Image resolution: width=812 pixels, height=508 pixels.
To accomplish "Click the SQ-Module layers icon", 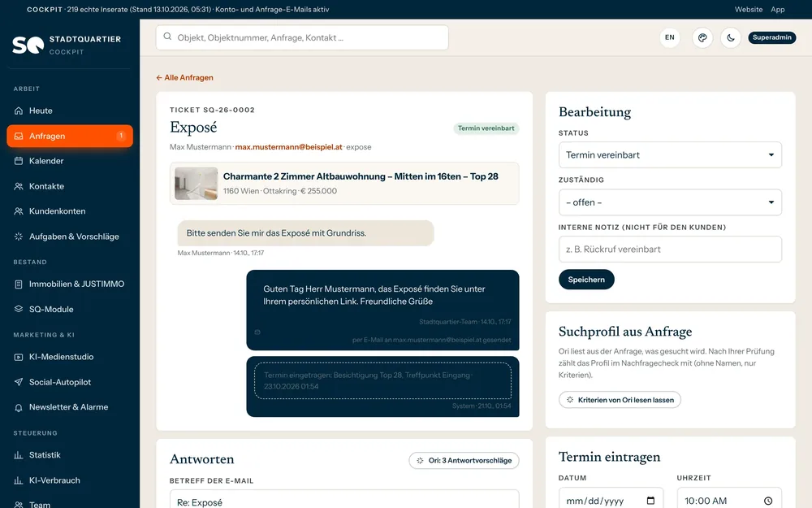I will tap(19, 309).
